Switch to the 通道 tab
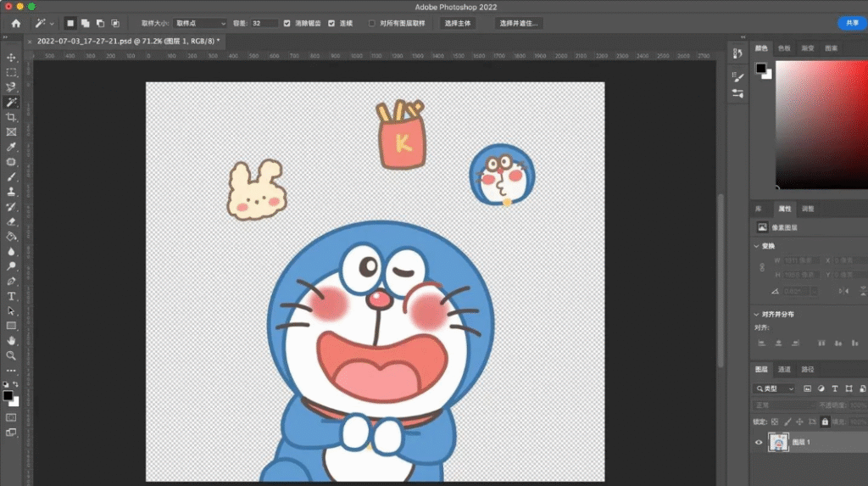Screen dimensions: 868x486 [784, 370]
